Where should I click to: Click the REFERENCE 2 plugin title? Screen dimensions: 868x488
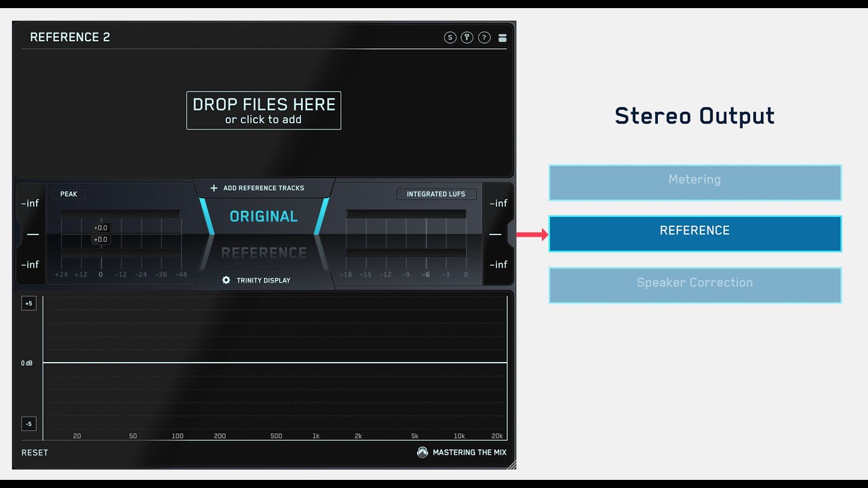[x=70, y=37]
